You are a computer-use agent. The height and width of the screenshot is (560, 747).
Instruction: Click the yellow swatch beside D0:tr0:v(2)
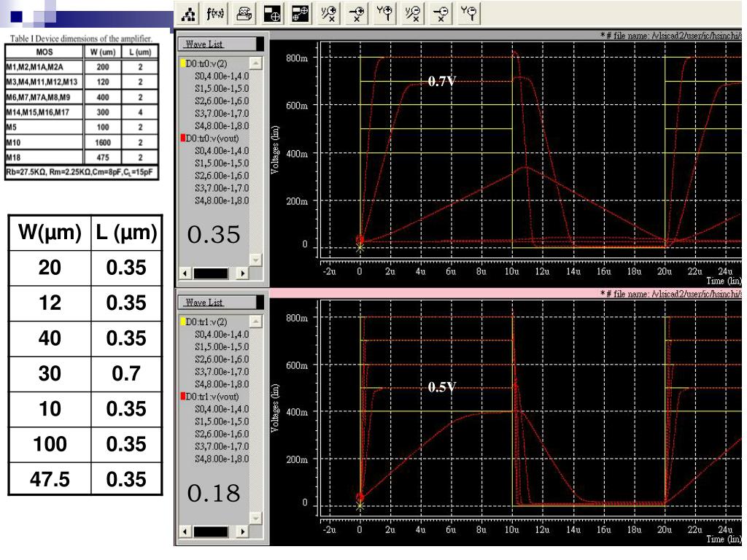(182, 63)
